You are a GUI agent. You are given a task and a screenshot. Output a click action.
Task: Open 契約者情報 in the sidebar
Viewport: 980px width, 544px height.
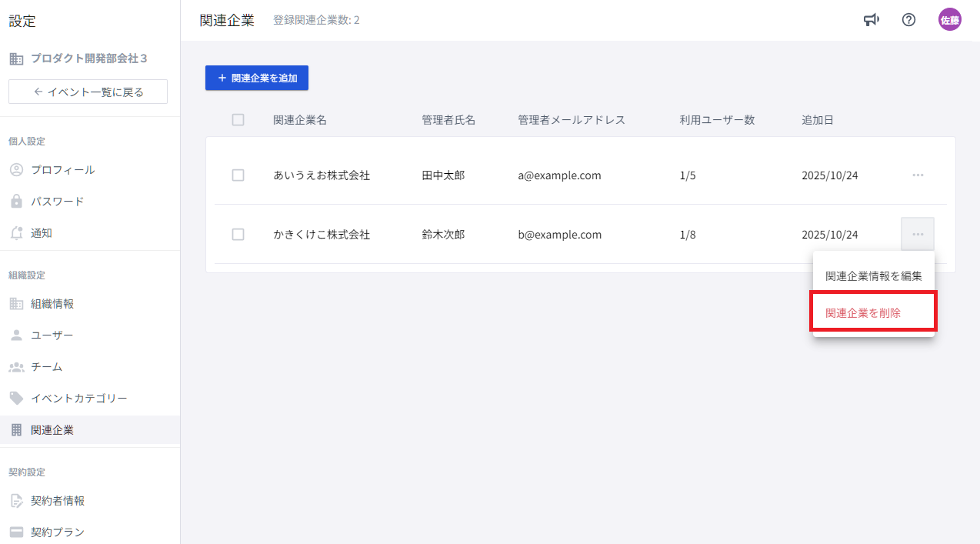[x=58, y=501]
